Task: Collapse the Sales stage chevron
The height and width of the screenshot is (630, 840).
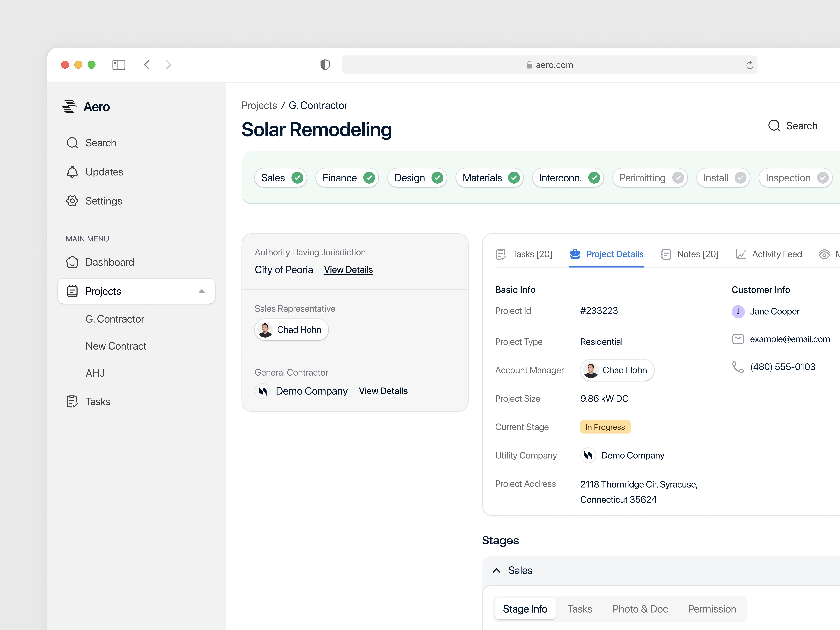Action: [x=496, y=570]
